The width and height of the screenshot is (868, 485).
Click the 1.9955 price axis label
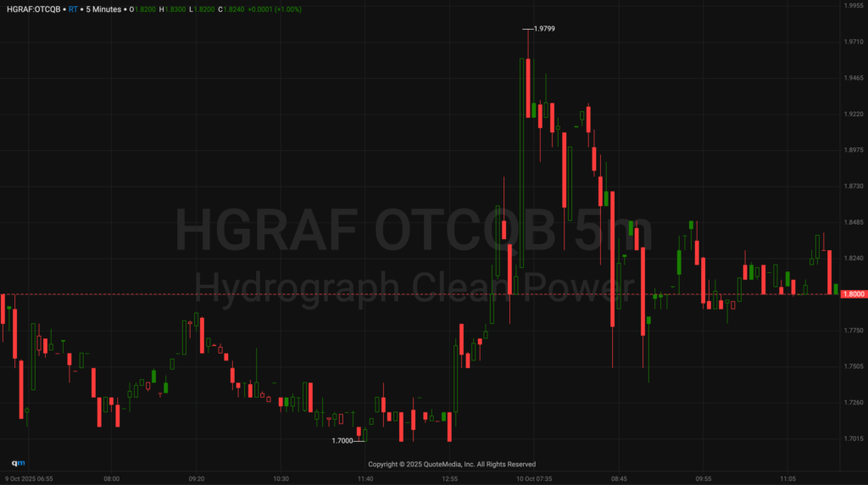pyautogui.click(x=852, y=6)
